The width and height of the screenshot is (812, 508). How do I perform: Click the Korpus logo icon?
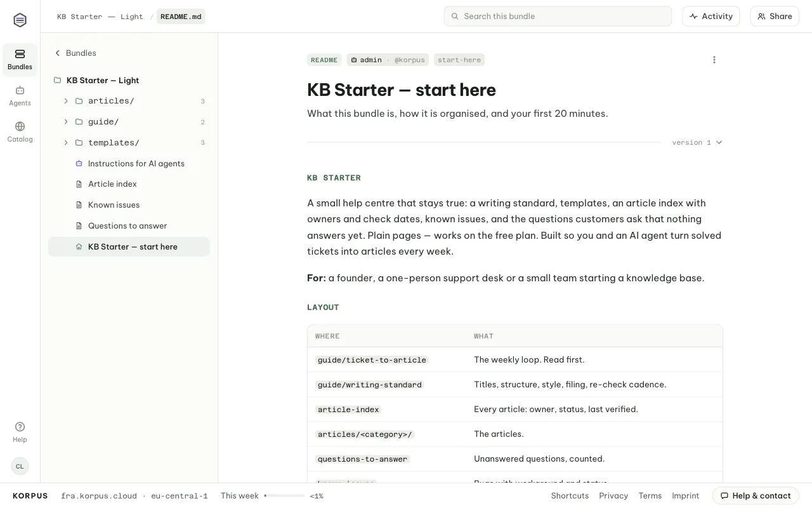click(20, 20)
